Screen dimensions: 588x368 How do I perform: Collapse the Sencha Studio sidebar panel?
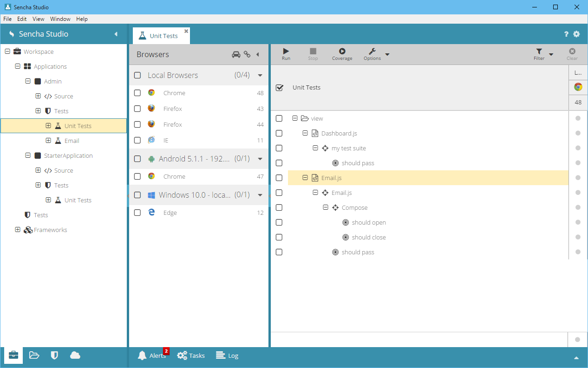coord(116,34)
